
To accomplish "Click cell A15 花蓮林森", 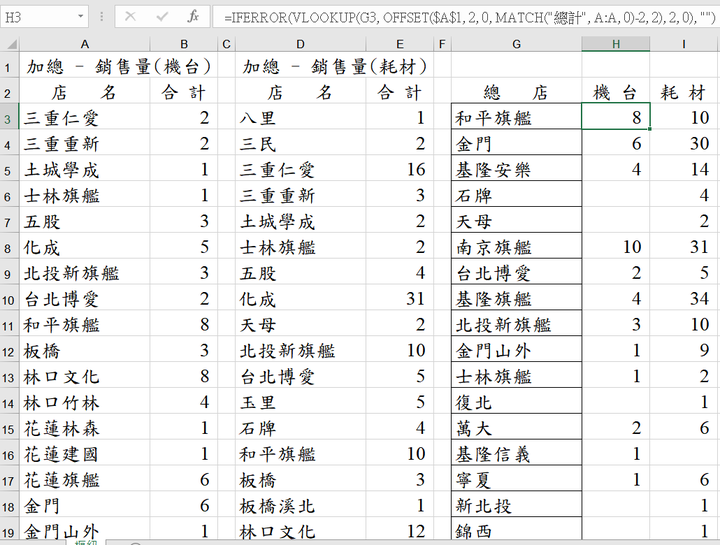I will tap(84, 429).
